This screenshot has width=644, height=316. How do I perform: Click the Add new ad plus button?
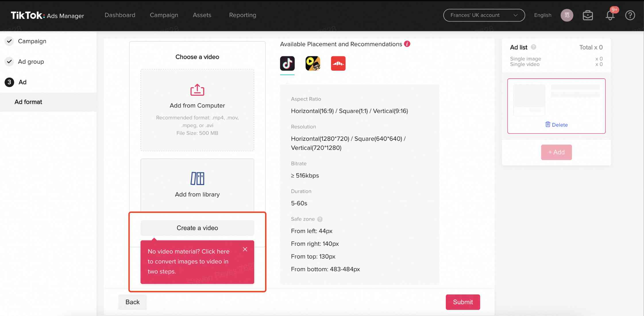click(556, 152)
